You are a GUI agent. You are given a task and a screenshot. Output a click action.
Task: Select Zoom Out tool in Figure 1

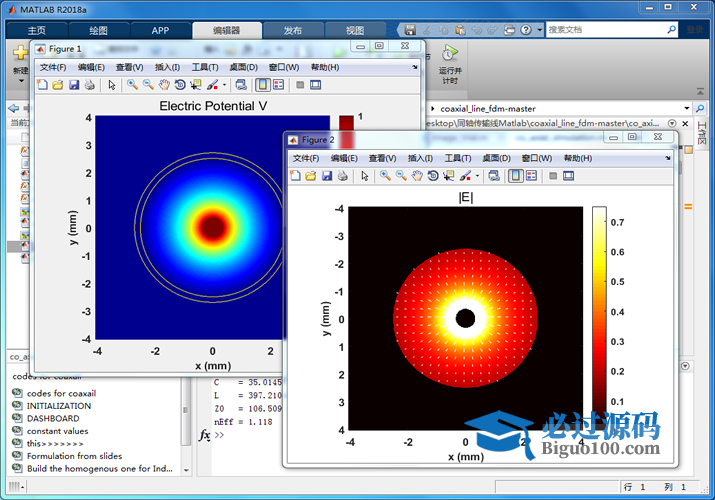148,85
